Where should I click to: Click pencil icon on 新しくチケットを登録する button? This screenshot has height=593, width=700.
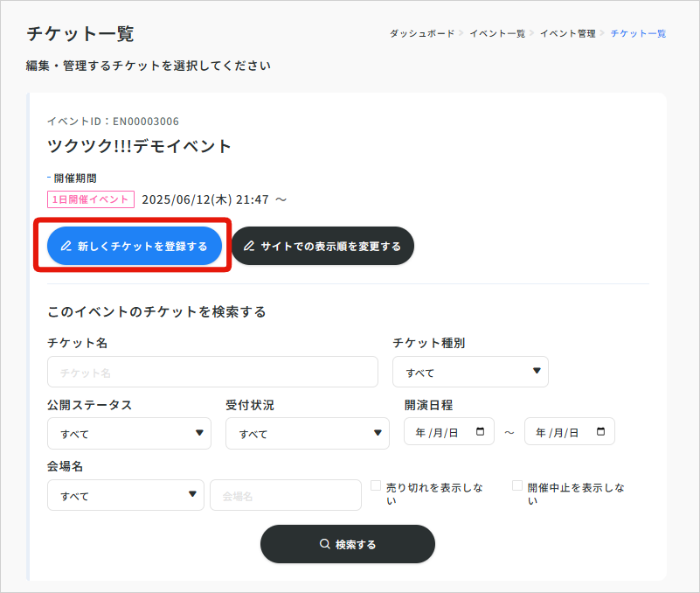point(66,247)
